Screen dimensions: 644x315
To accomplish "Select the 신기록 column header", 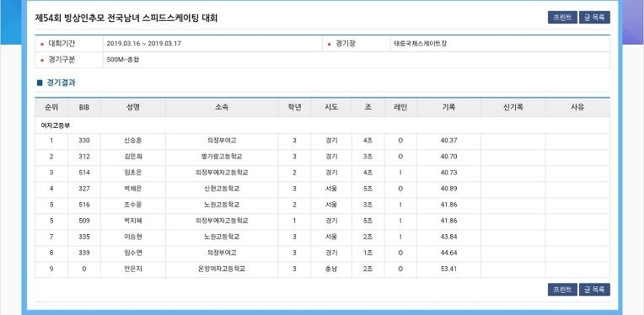I will [x=513, y=108].
